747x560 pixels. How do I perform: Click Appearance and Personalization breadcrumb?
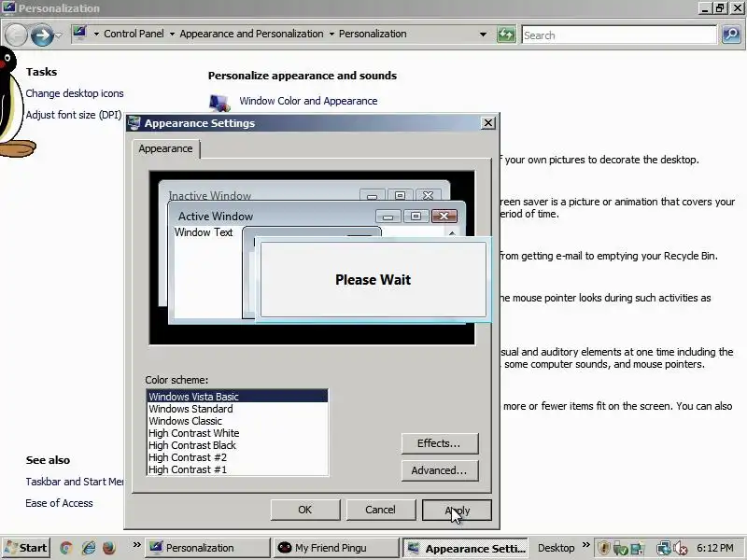tap(251, 34)
